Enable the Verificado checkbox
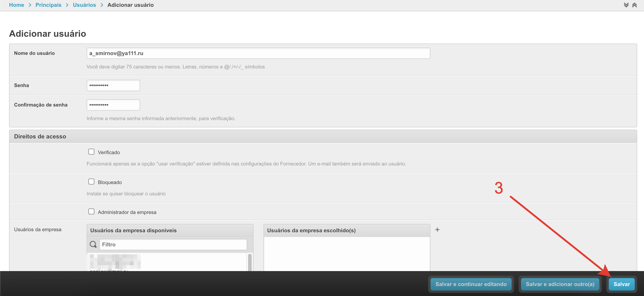 click(x=91, y=152)
